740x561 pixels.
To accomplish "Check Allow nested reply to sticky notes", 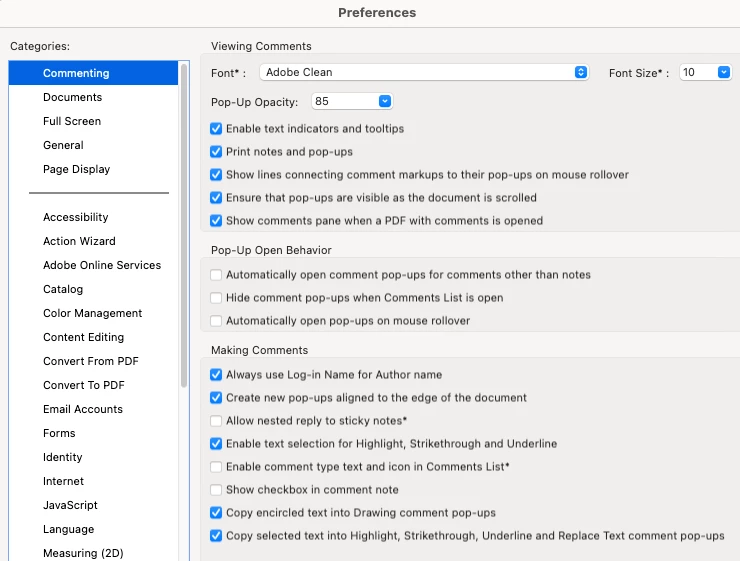I will pyautogui.click(x=216, y=421).
